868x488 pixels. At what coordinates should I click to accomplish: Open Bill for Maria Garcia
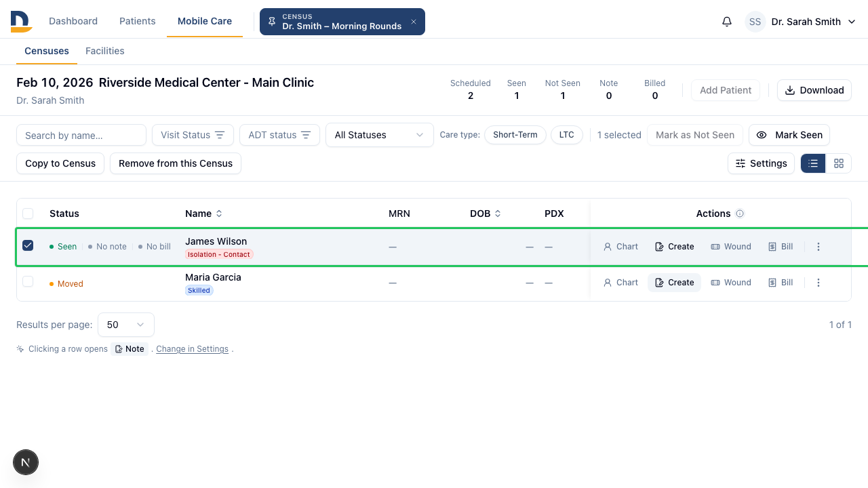781,283
